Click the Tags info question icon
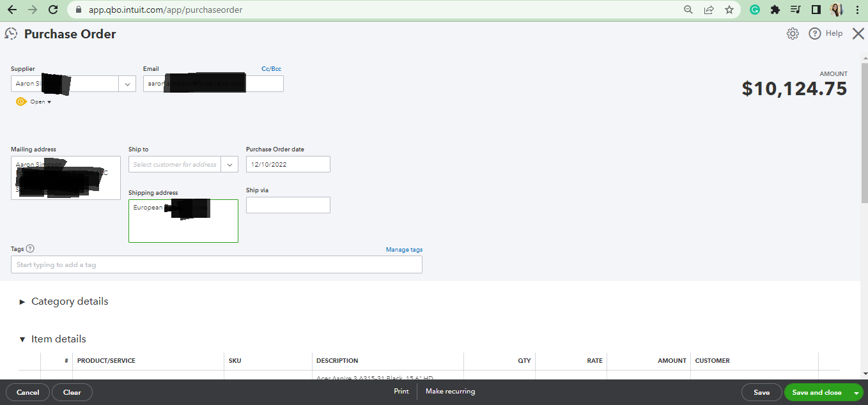 30,249
